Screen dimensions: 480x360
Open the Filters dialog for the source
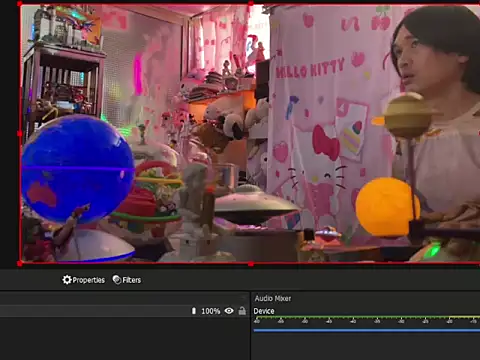click(x=127, y=280)
